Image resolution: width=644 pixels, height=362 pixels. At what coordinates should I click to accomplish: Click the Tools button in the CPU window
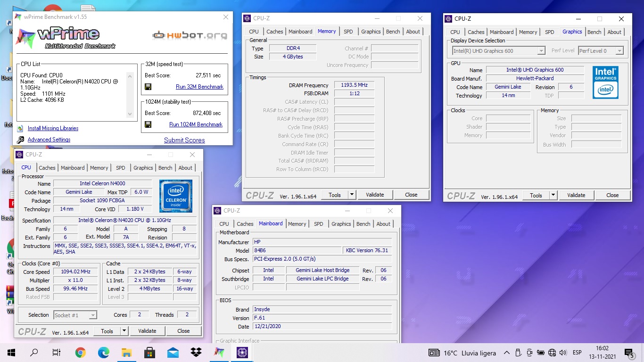click(107, 331)
